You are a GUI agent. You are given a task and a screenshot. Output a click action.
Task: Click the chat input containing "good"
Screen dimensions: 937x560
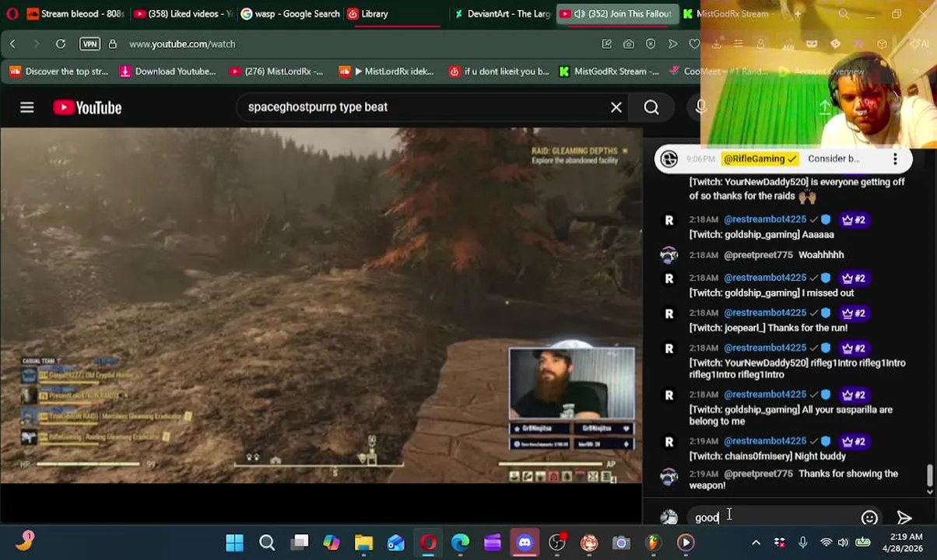tap(774, 518)
